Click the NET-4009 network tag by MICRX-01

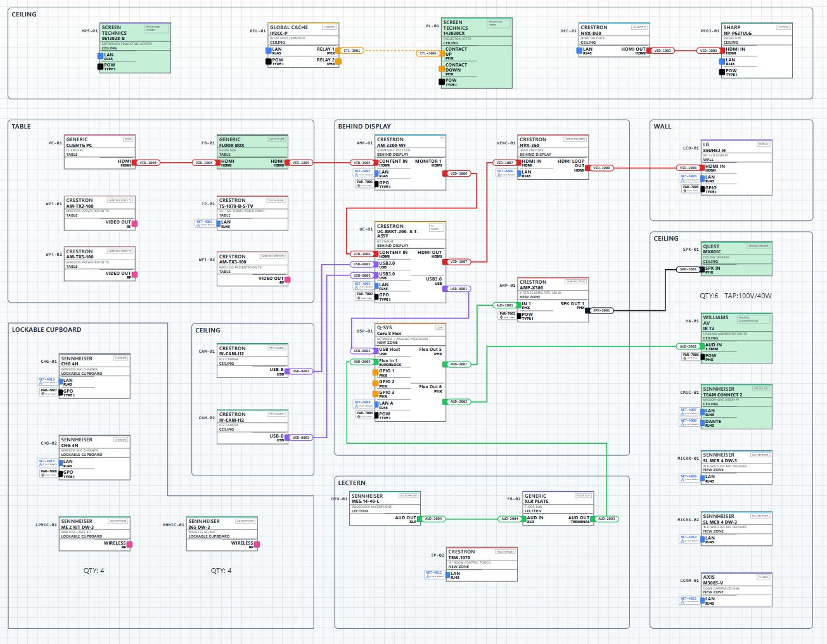coord(689,477)
